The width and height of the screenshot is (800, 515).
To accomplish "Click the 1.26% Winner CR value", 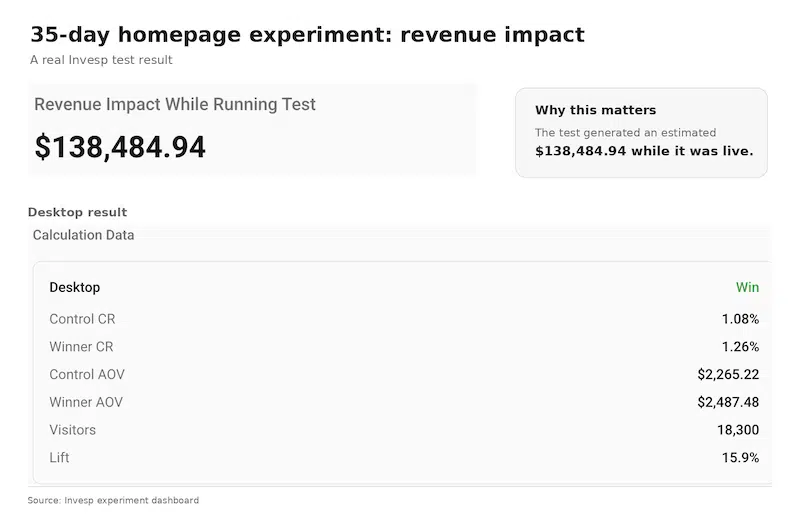I will (740, 347).
